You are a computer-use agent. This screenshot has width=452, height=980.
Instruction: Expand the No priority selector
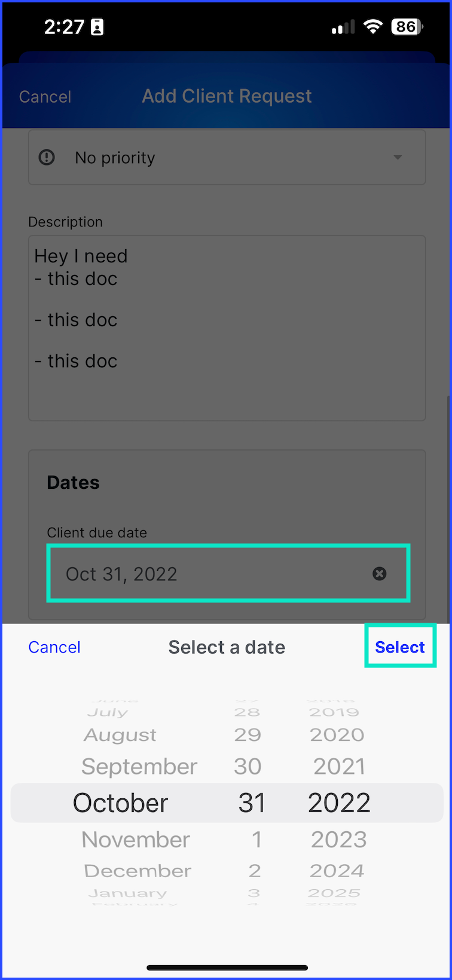(227, 157)
